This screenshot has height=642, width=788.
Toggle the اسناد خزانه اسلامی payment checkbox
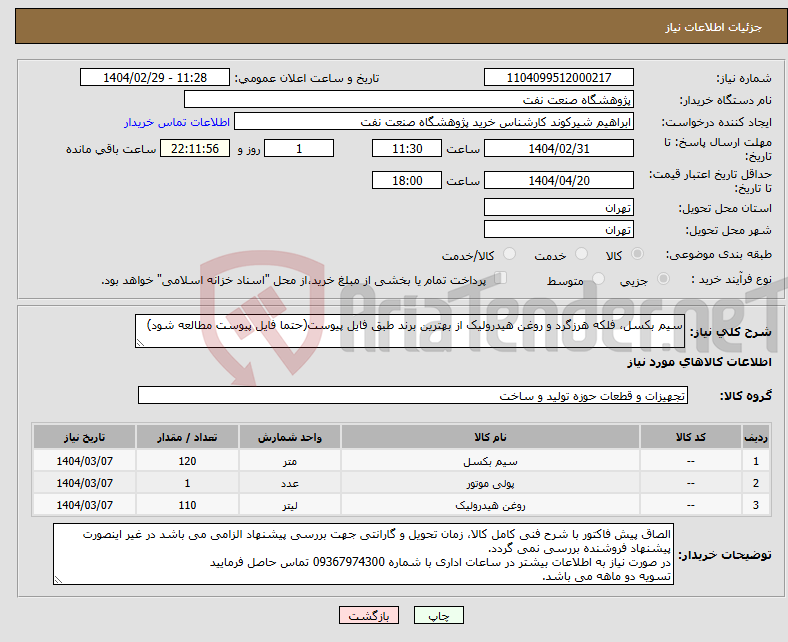tap(501, 278)
